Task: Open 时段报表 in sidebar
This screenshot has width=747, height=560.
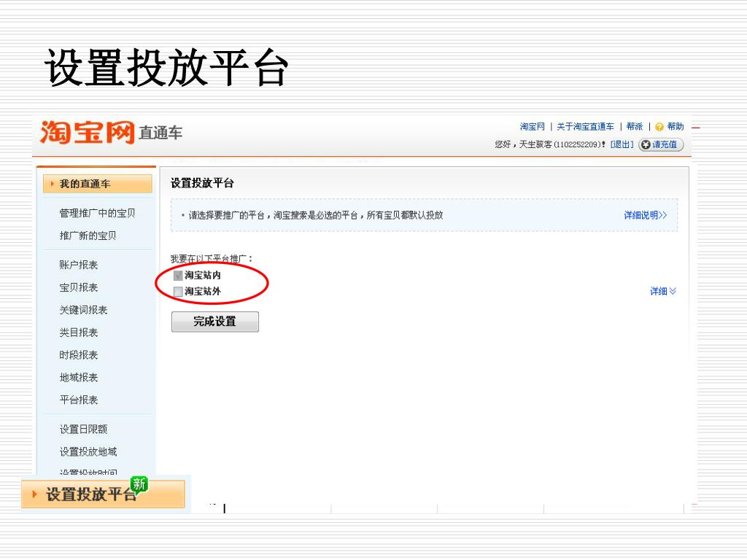Action: point(79,355)
